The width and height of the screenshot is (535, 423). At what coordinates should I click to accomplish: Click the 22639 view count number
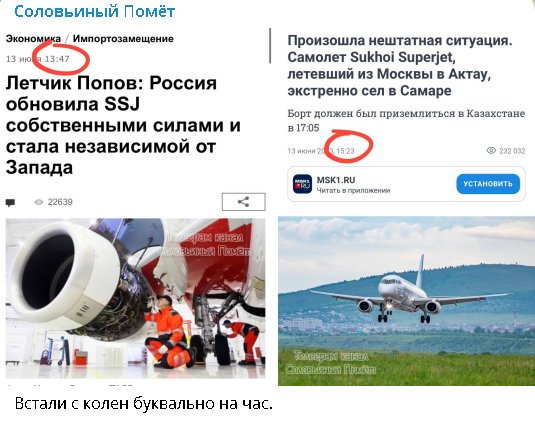[60, 202]
